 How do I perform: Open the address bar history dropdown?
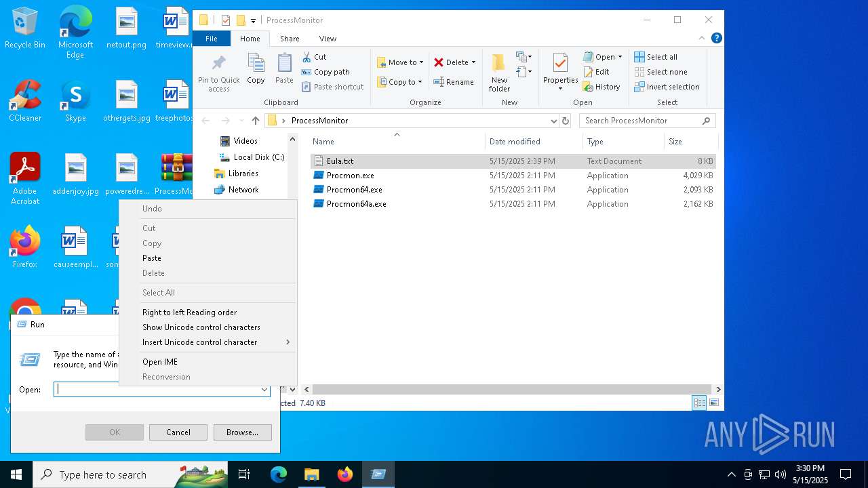554,121
